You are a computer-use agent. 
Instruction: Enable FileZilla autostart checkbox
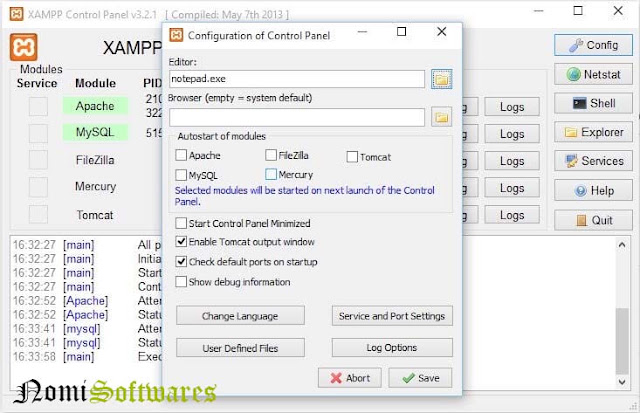click(x=271, y=155)
